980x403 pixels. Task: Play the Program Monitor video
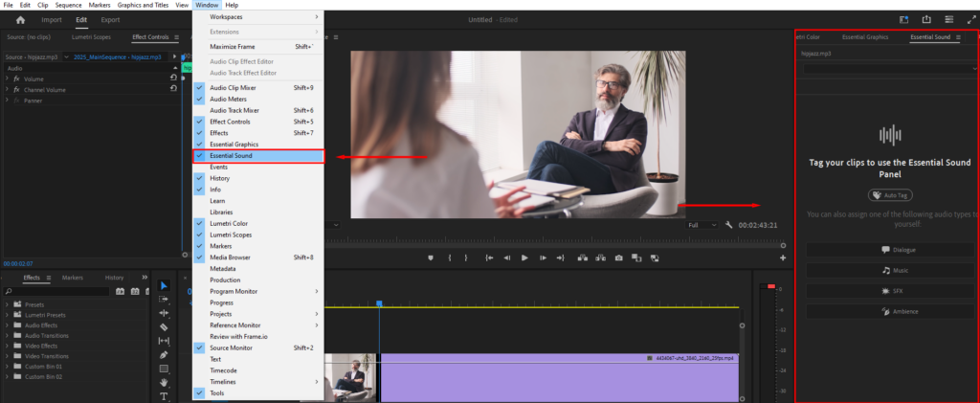click(x=525, y=257)
